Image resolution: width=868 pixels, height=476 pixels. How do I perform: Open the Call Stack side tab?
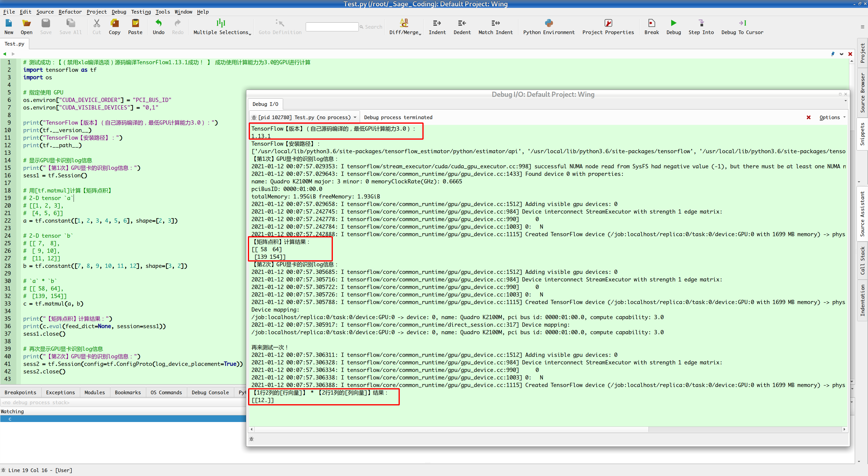click(x=862, y=261)
